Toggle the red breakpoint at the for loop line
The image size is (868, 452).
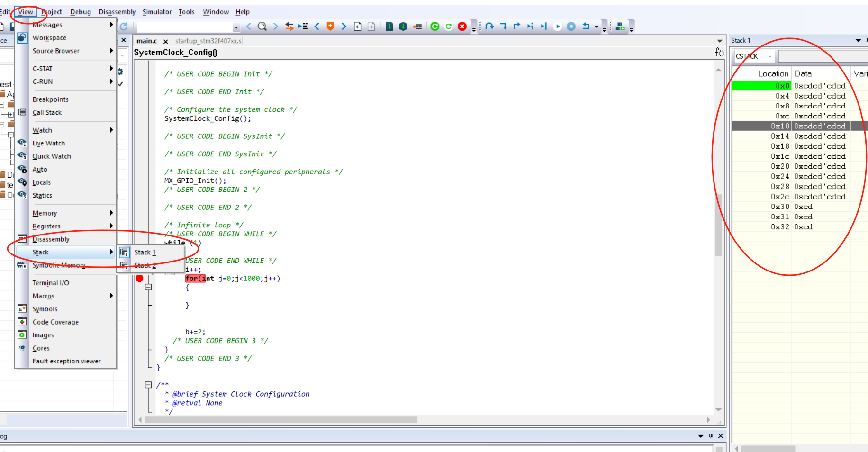[139, 279]
